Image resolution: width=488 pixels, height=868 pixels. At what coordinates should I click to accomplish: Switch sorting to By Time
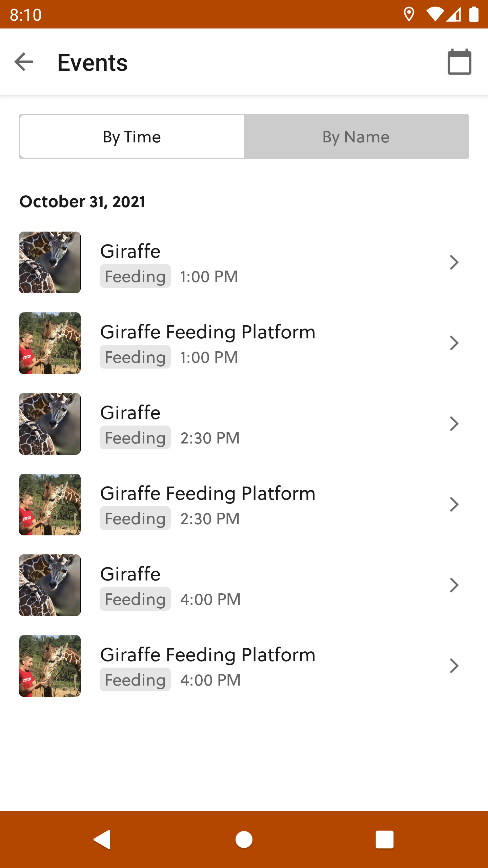point(132,137)
